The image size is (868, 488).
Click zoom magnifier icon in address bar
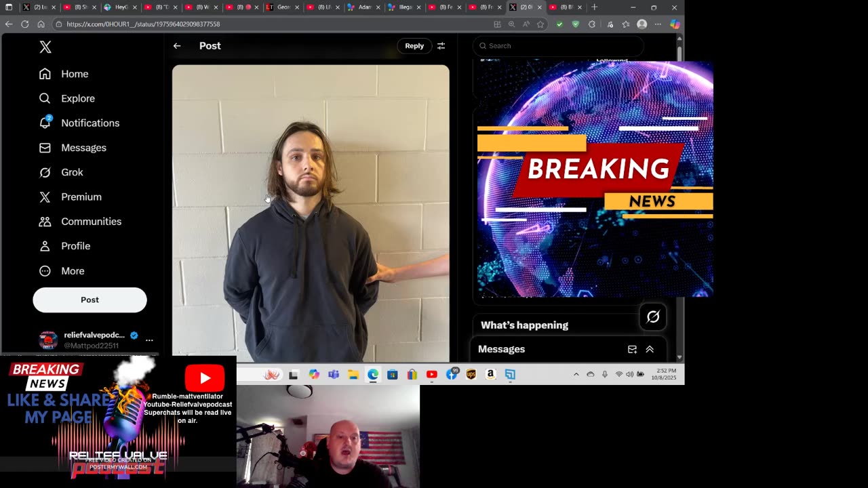(511, 24)
